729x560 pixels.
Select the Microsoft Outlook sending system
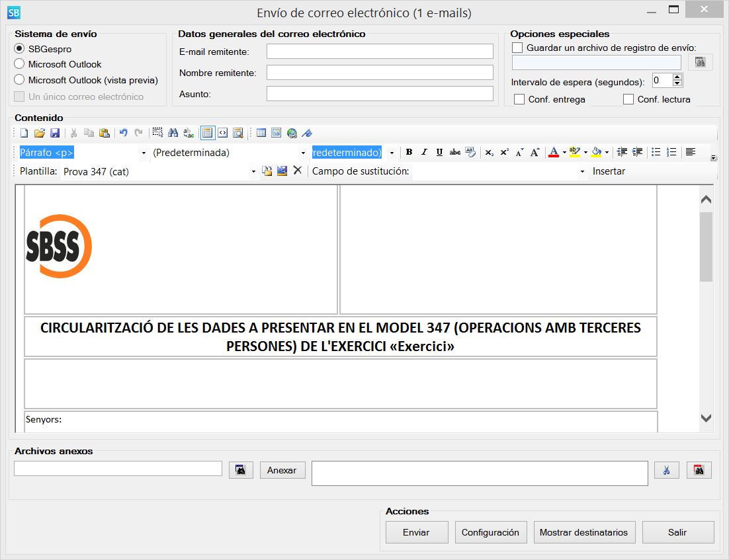[19, 64]
